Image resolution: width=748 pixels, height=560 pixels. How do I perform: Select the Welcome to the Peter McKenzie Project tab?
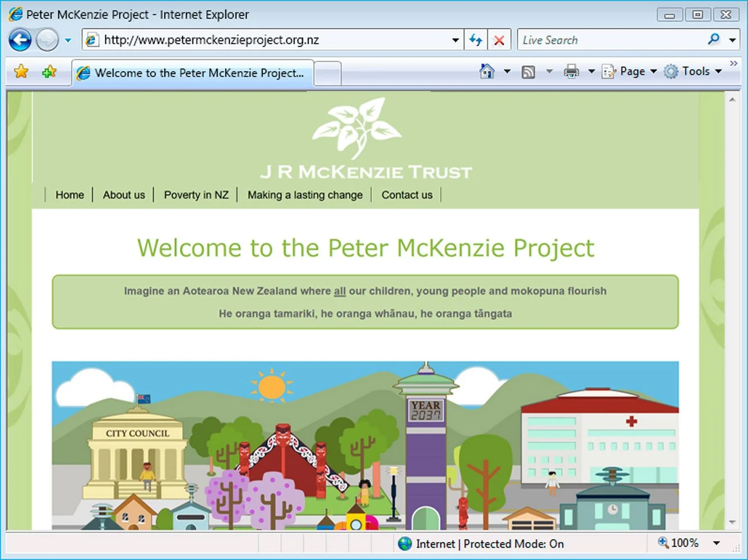(x=192, y=73)
